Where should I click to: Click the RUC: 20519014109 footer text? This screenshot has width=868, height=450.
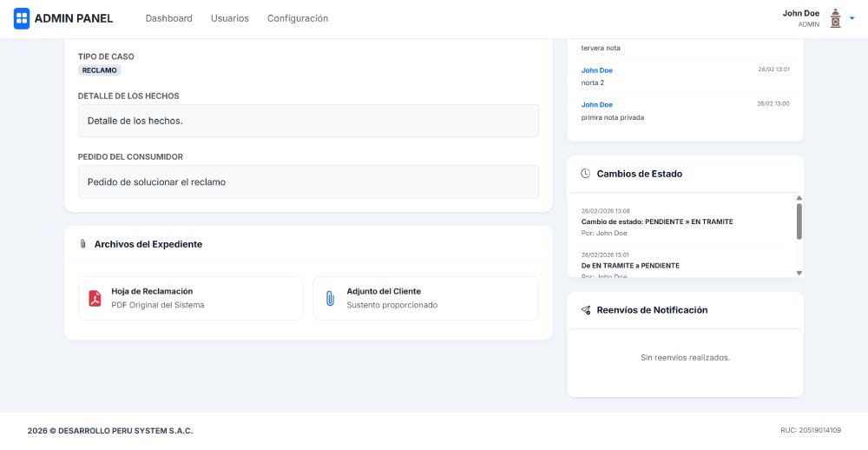coord(811,430)
